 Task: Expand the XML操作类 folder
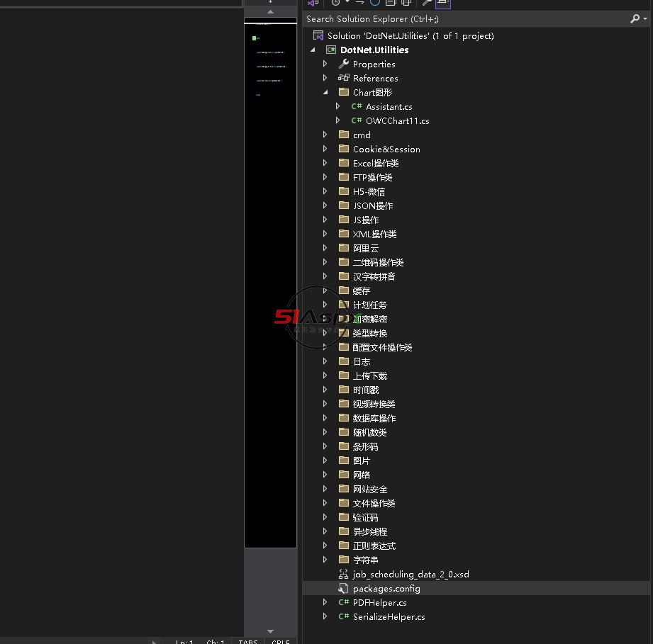pyautogui.click(x=325, y=233)
